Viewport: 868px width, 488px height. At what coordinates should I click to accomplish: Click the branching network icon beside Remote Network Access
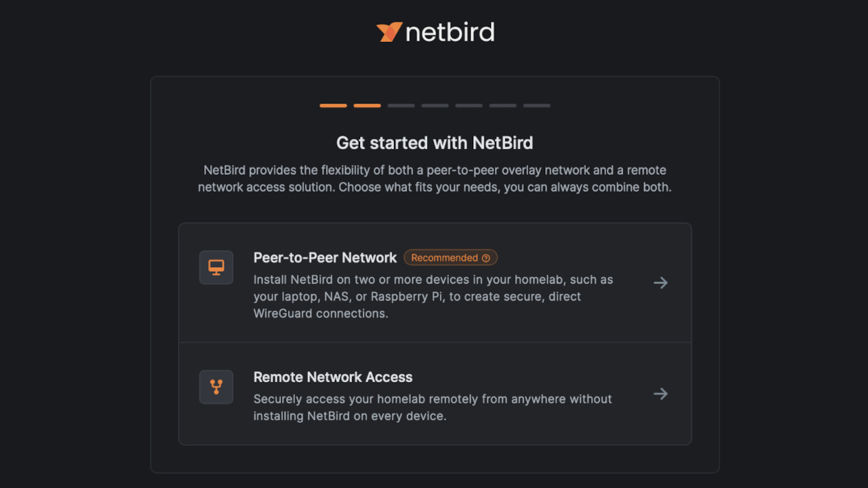pos(216,387)
